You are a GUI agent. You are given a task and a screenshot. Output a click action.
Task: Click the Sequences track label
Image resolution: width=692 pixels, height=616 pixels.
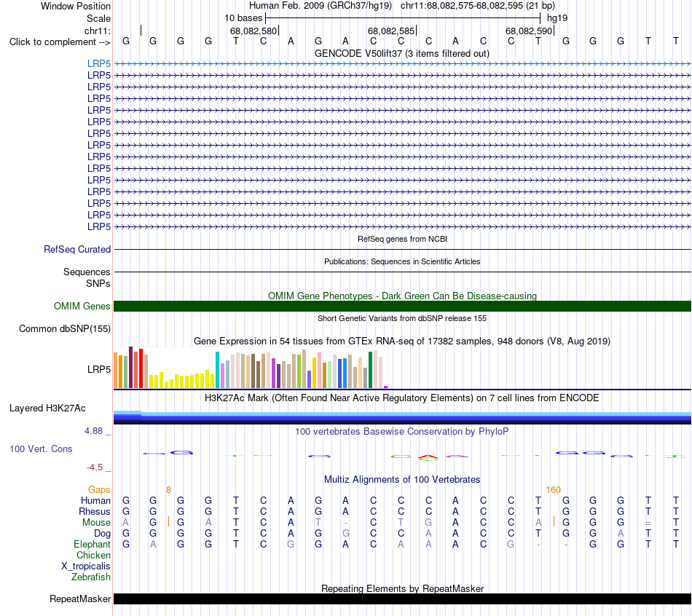click(x=87, y=272)
